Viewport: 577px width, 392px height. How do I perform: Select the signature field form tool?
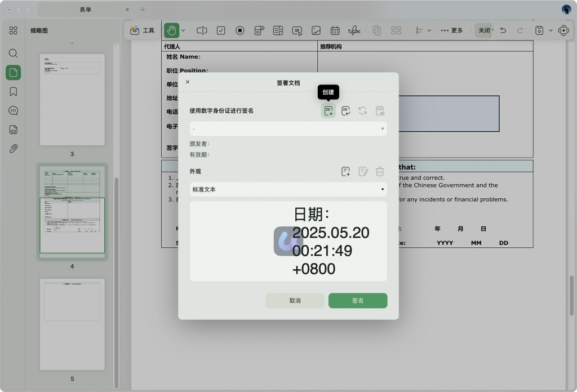pos(354,30)
